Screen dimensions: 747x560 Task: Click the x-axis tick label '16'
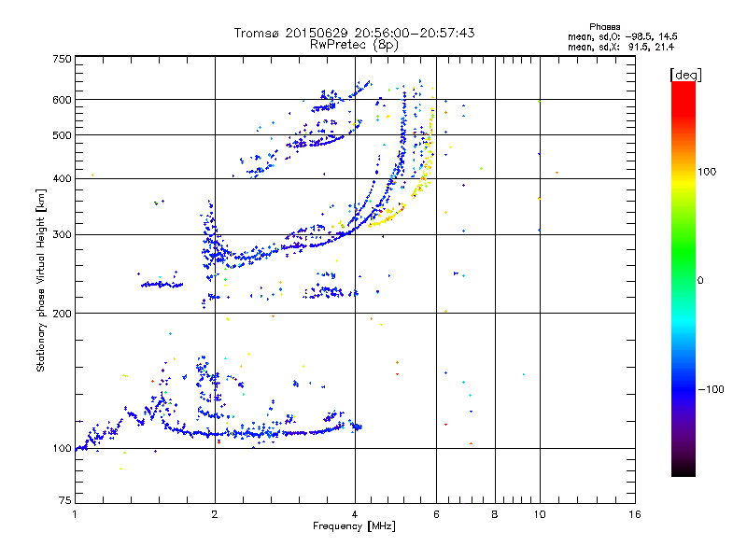point(634,514)
